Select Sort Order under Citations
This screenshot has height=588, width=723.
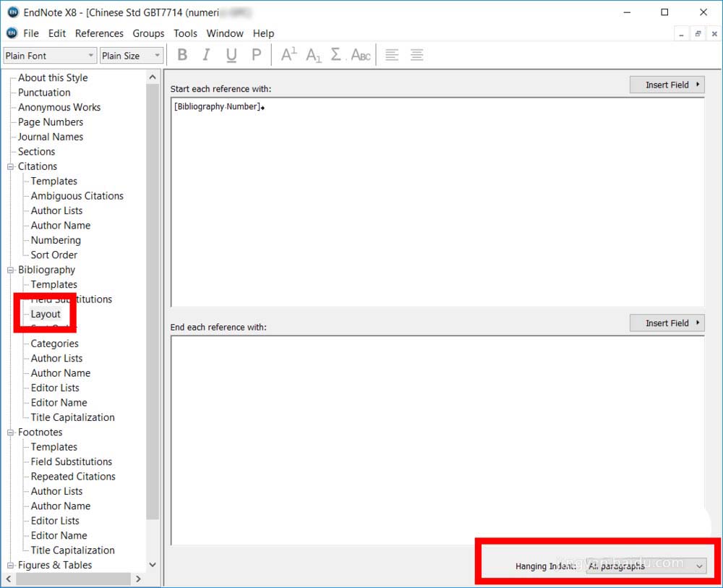[54, 255]
